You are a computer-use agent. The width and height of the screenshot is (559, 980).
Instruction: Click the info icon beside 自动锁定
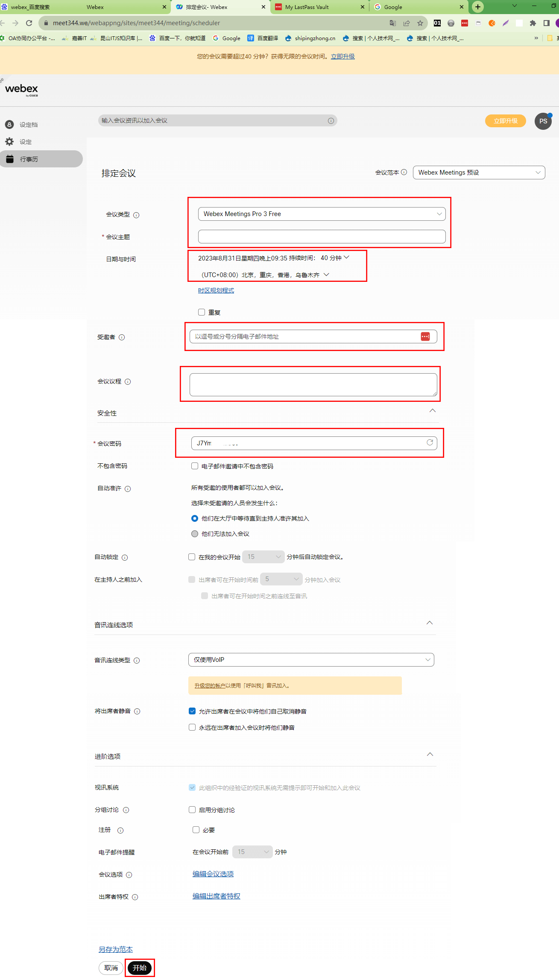pos(125,557)
